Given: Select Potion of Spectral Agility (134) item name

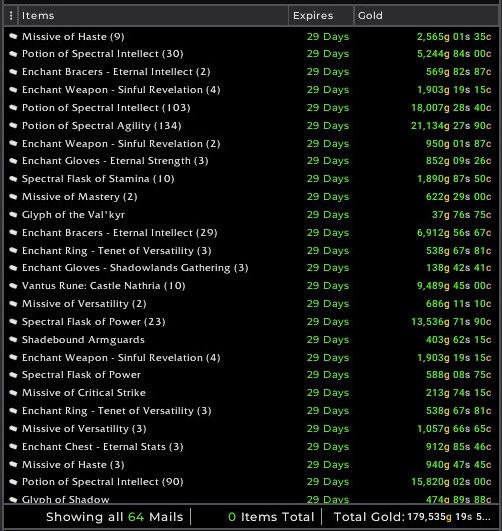Looking at the screenshot, I should click(x=102, y=126).
